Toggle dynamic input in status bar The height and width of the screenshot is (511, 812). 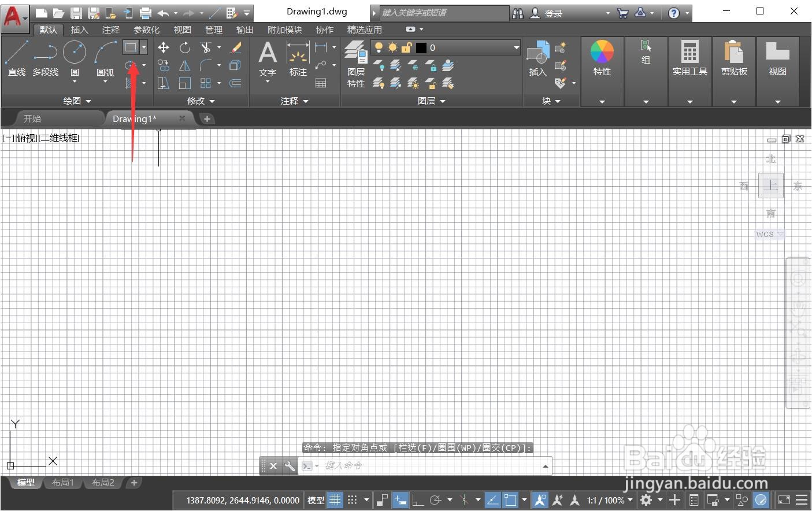point(400,500)
